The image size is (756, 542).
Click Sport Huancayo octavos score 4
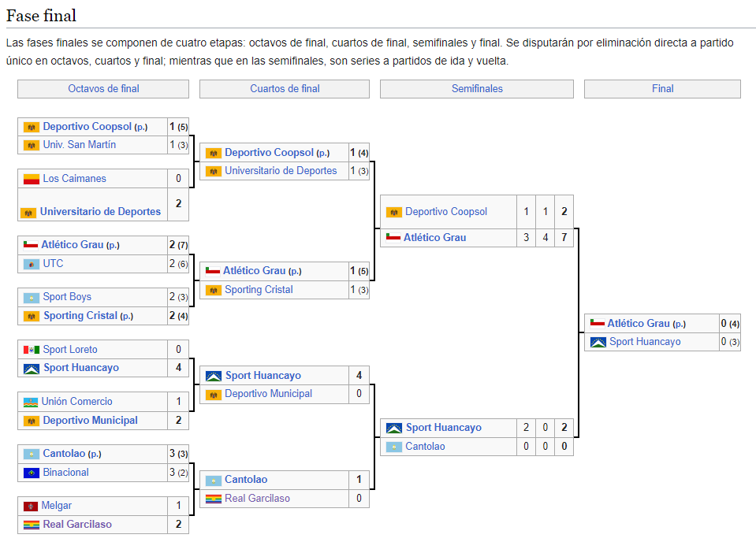178,368
